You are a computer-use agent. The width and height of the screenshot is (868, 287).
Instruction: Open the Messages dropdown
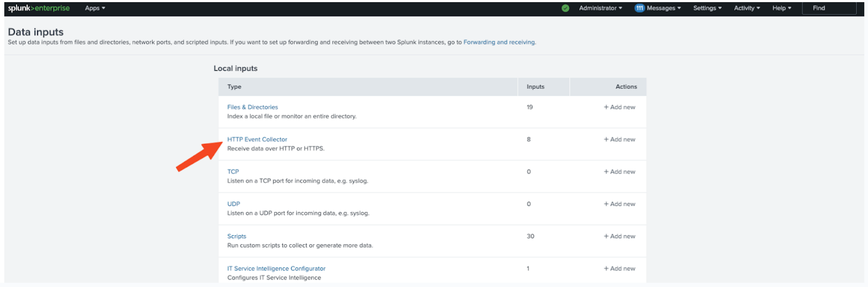(664, 8)
